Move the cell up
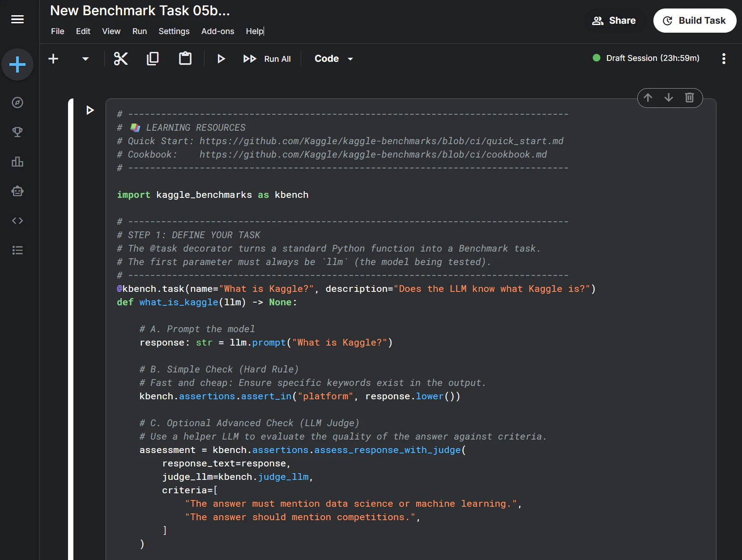Image resolution: width=742 pixels, height=560 pixels. point(648,98)
